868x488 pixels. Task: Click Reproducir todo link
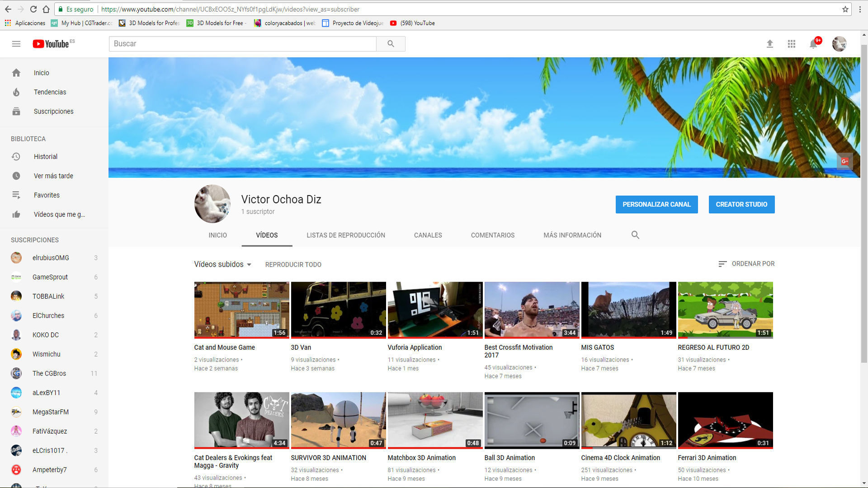293,264
